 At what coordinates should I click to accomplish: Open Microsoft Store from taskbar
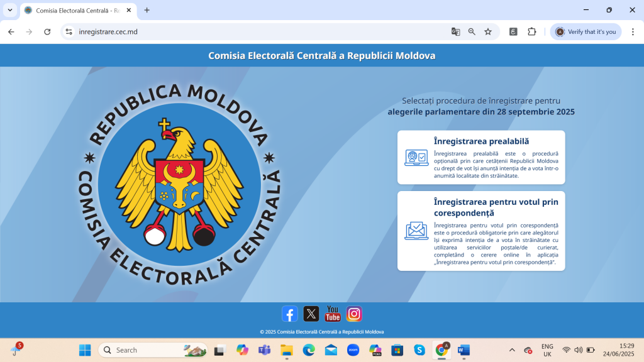pos(397,350)
